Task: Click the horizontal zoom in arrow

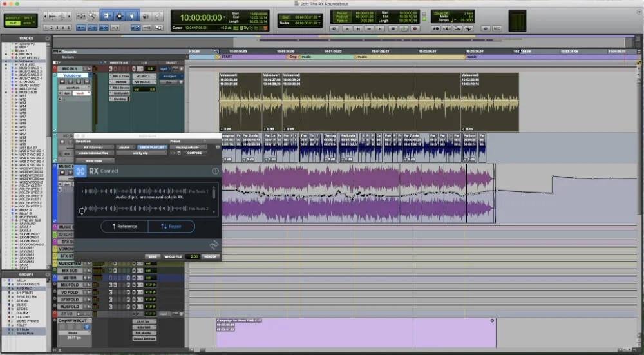Action: click(x=69, y=16)
